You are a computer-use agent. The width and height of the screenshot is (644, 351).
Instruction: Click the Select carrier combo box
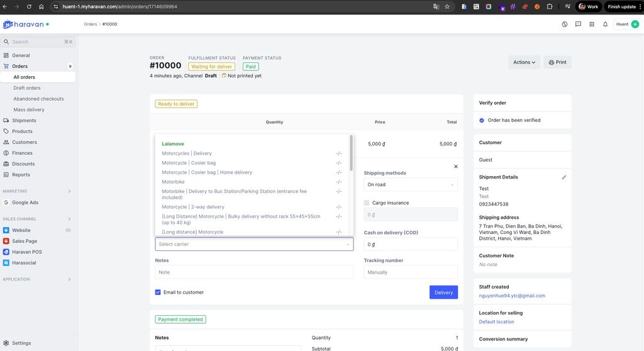click(x=254, y=244)
